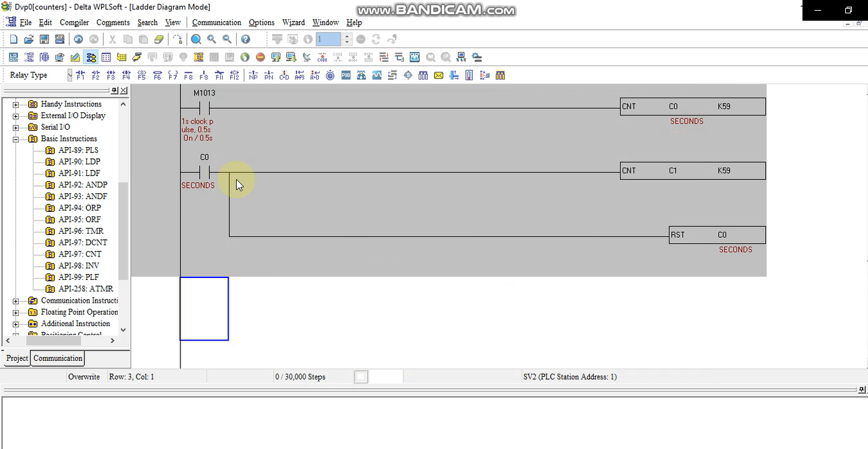The image size is (868, 449).
Task: Open the Communication menu
Action: tap(216, 22)
